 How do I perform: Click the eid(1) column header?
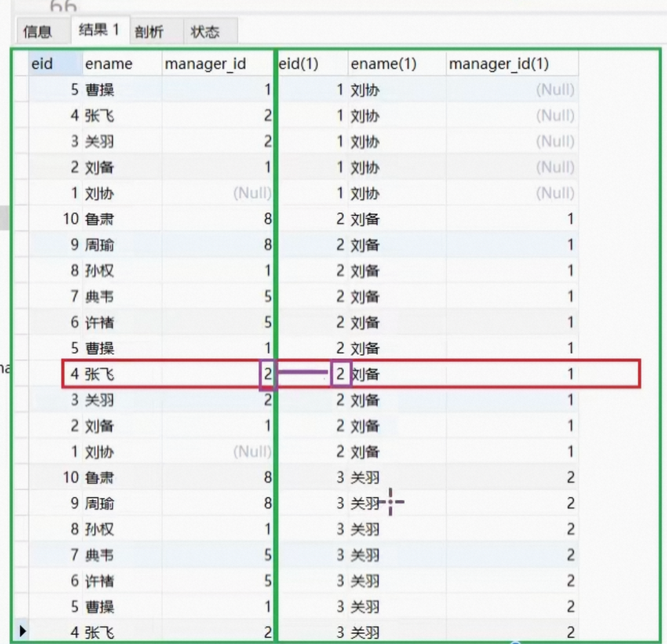[313, 64]
